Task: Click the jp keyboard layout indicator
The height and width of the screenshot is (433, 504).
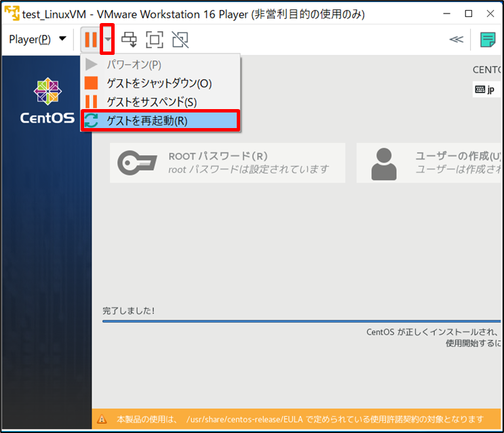Action: (x=486, y=89)
